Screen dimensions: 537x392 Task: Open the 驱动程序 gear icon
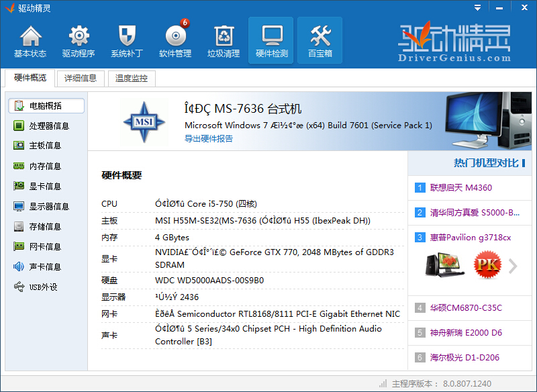click(x=79, y=36)
